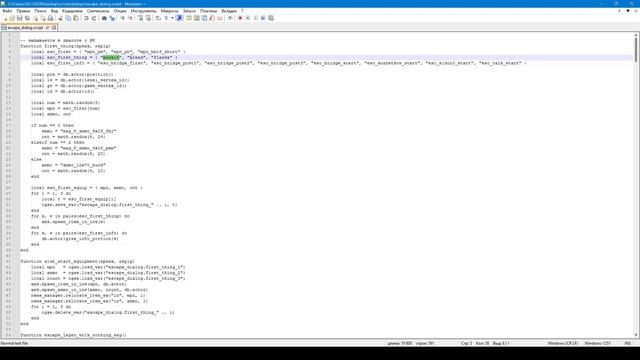Open the Вкладки menu
The height and width of the screenshot is (360, 640).
click(x=229, y=11)
